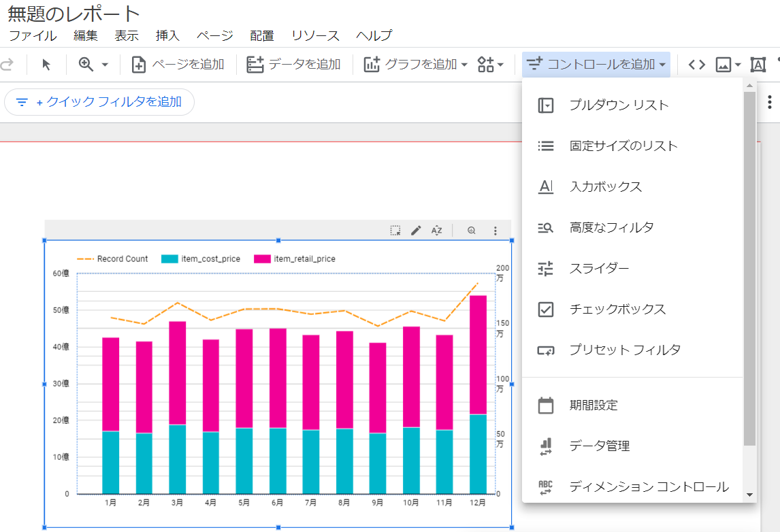
Task: Open community visualizations and components icon
Action: pyautogui.click(x=485, y=65)
